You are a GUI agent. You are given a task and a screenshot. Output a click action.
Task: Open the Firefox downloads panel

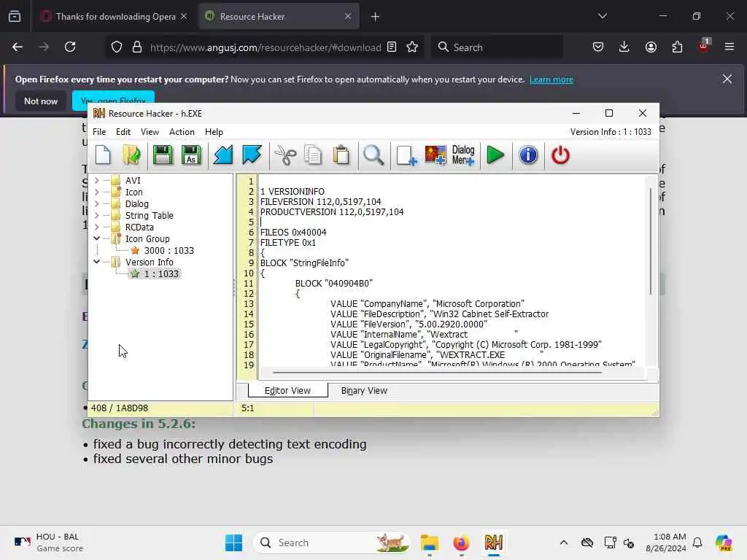tap(624, 47)
